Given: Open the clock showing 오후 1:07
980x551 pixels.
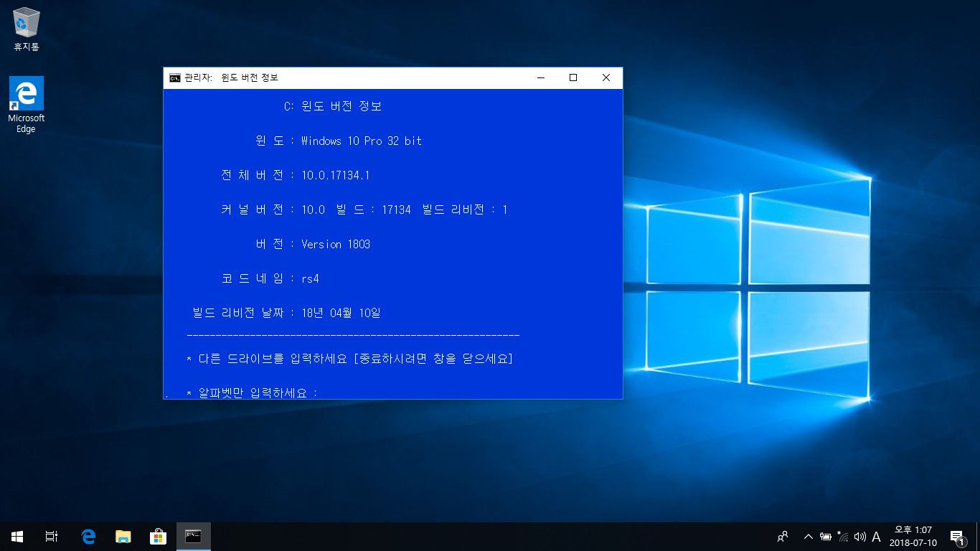Looking at the screenshot, I should [x=913, y=537].
